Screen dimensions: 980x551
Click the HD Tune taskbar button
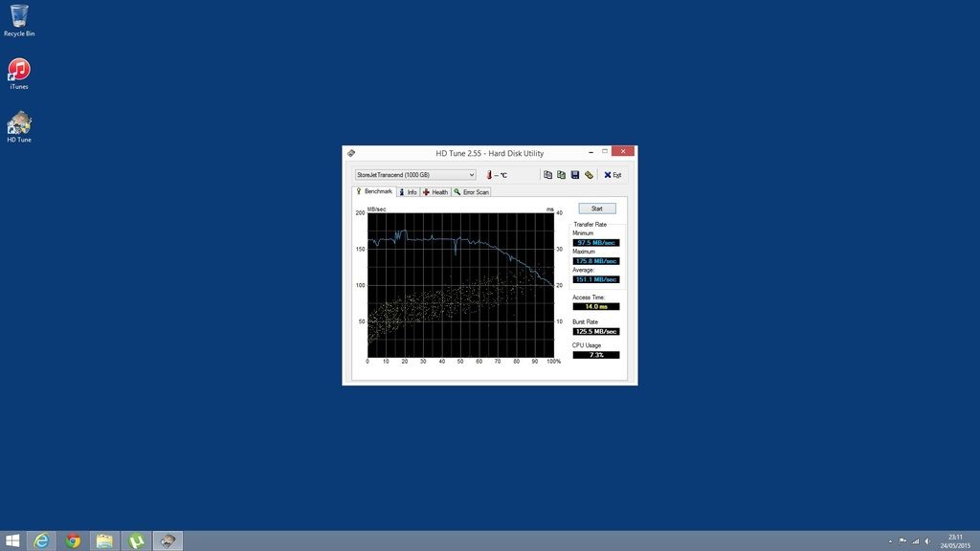tap(167, 541)
